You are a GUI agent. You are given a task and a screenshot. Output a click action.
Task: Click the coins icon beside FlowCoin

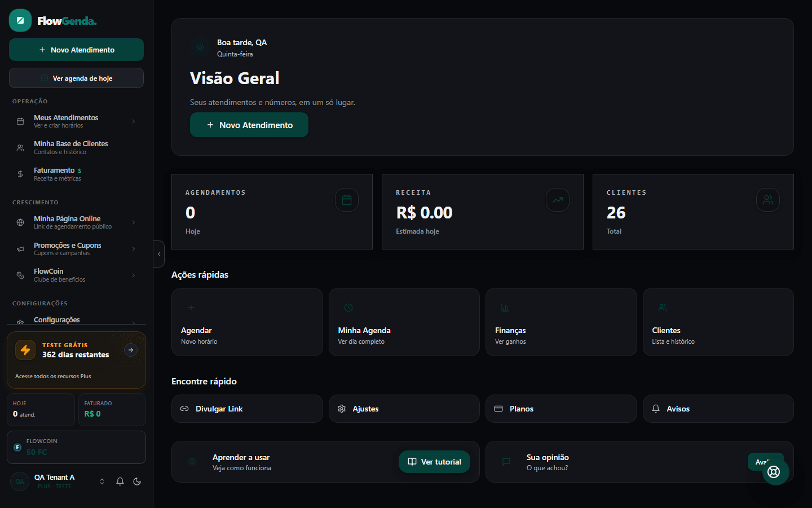tap(20, 275)
